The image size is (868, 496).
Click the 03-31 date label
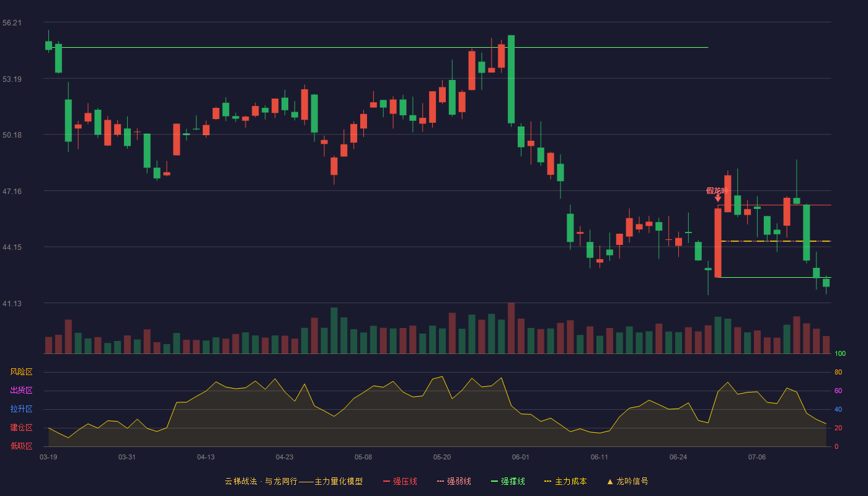coord(127,457)
